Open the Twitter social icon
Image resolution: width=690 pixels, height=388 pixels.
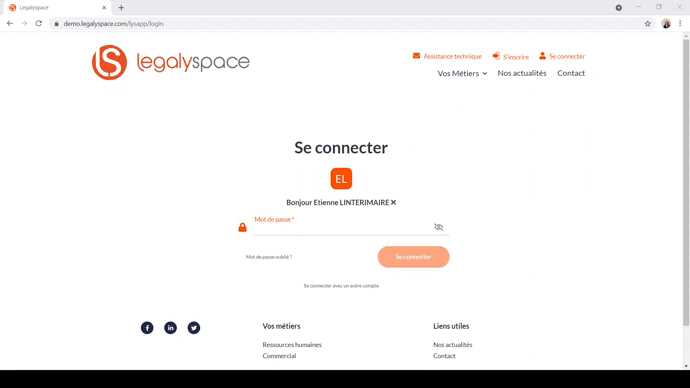point(194,328)
